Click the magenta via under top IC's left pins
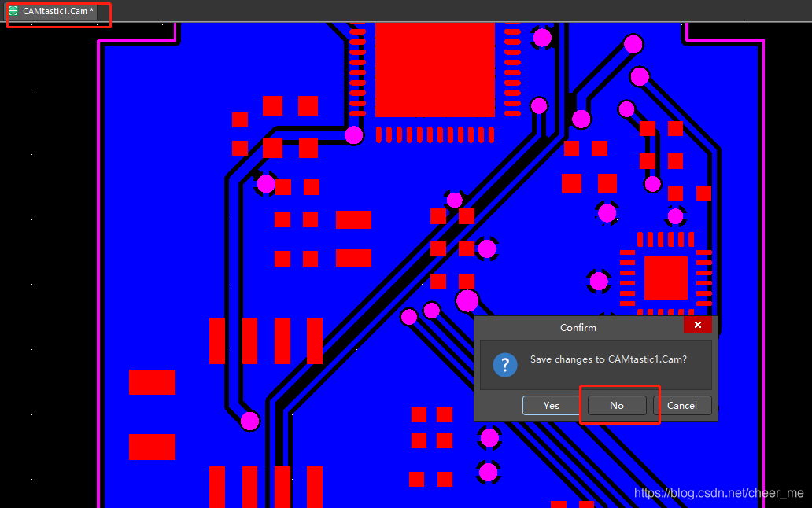812x508 pixels. [354, 135]
